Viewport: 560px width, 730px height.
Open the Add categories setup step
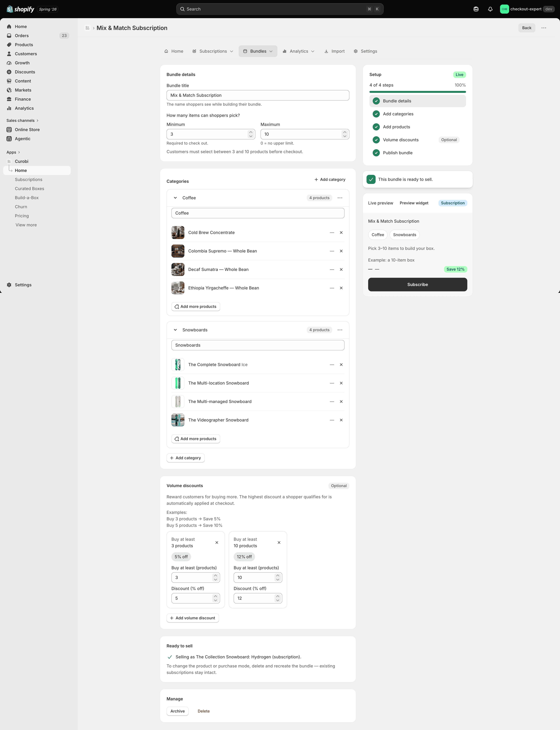tap(417, 114)
